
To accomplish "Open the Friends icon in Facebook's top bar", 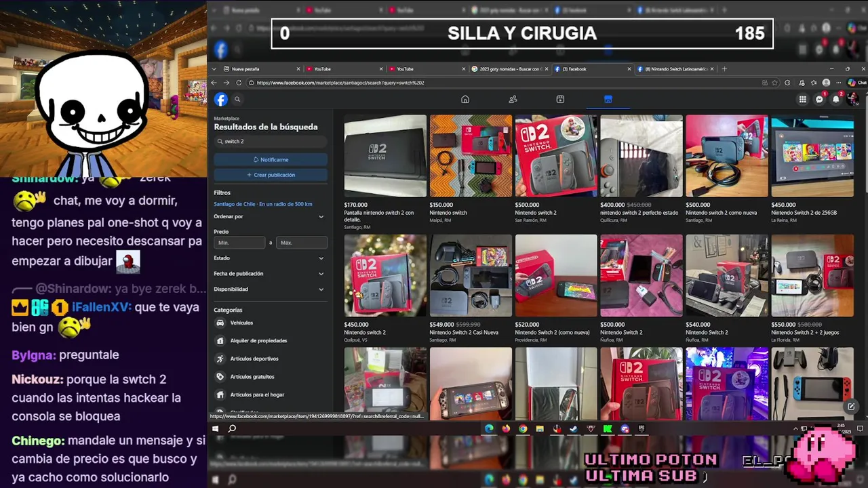I will (513, 100).
